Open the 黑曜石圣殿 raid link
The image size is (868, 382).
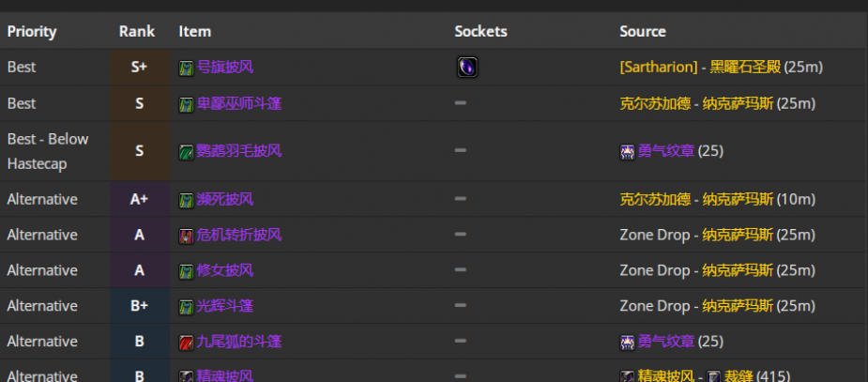[x=745, y=67]
